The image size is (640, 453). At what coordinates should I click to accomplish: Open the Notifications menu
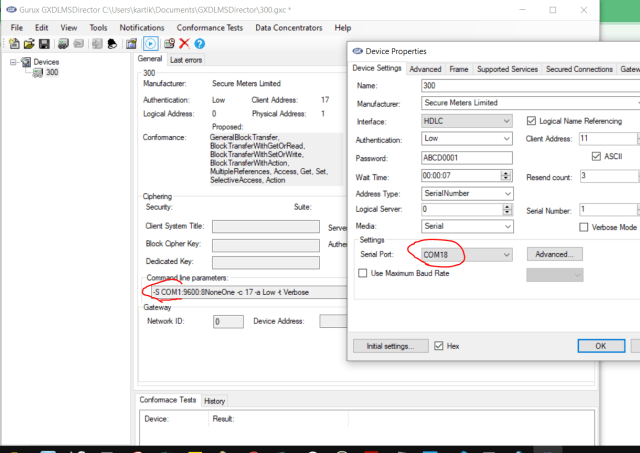pyautogui.click(x=142, y=28)
